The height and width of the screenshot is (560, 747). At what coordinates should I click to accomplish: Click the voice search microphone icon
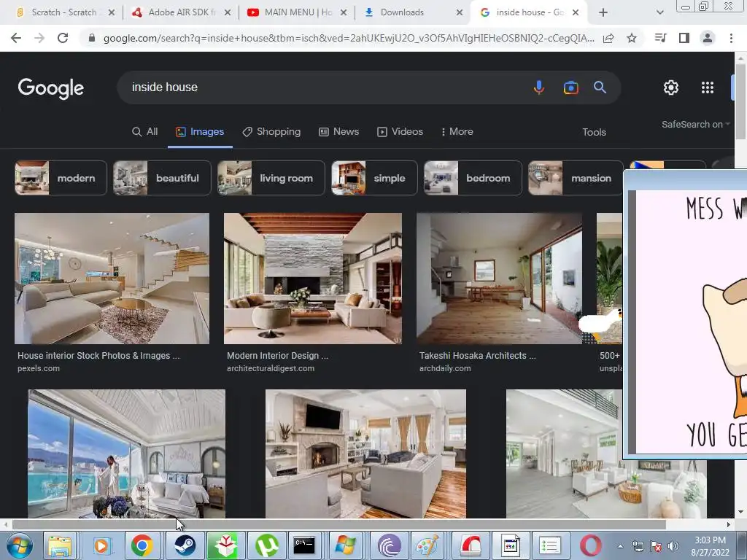tap(539, 87)
